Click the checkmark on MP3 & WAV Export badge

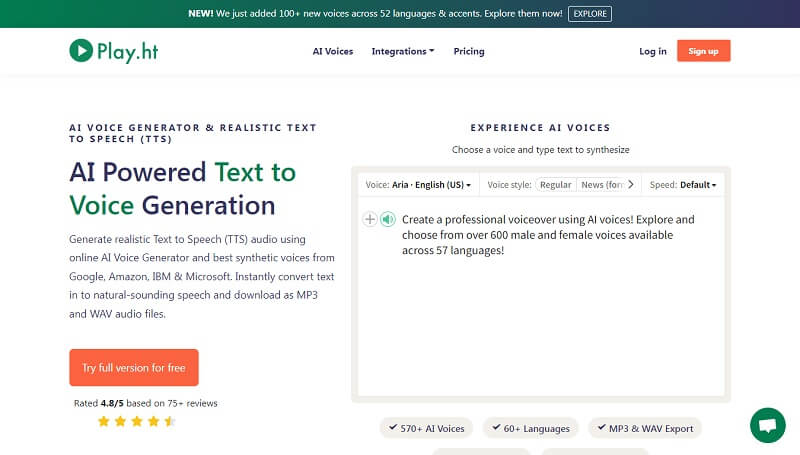tap(601, 428)
